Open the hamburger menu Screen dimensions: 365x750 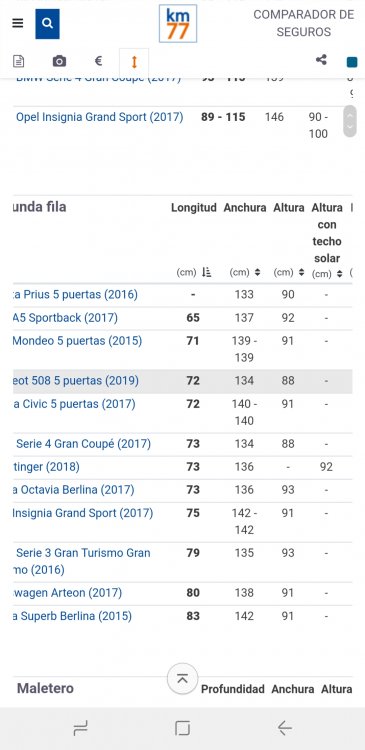18,23
